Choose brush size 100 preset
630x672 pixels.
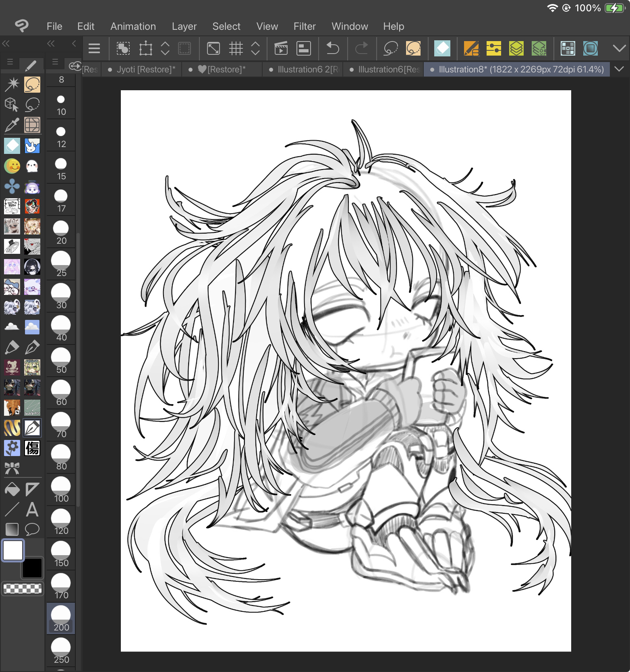tap(61, 490)
